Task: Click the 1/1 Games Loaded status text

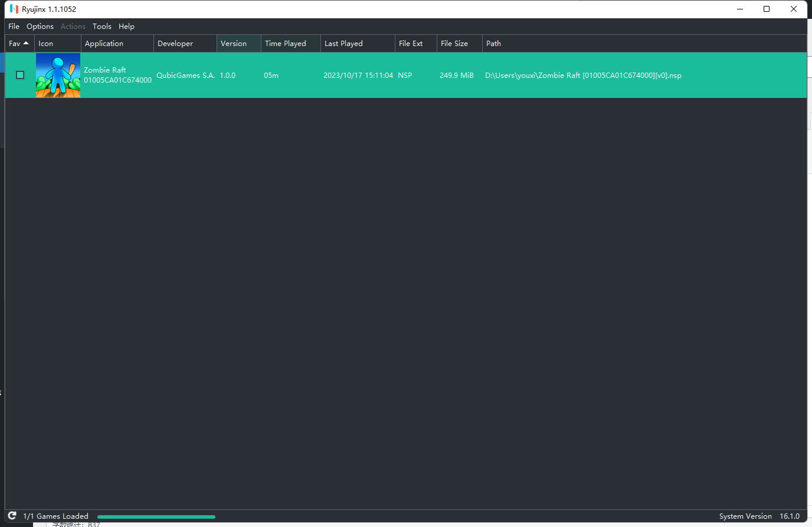Action: pyautogui.click(x=55, y=516)
